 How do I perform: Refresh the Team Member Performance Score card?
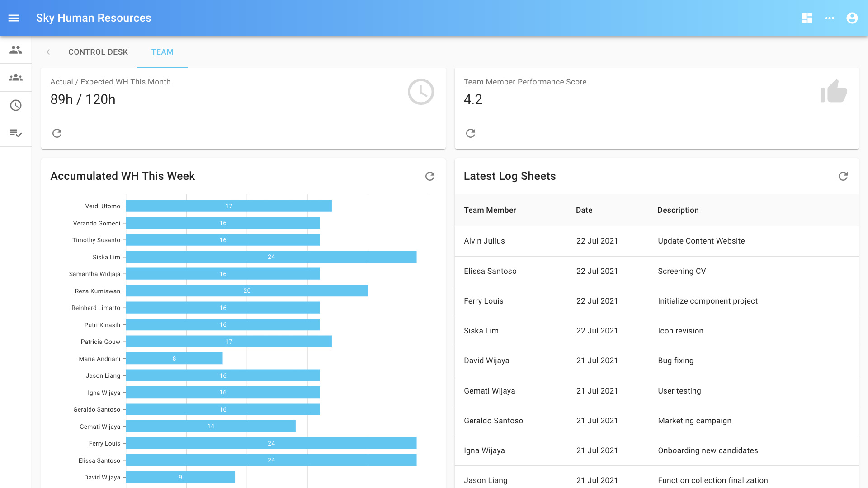pos(471,133)
